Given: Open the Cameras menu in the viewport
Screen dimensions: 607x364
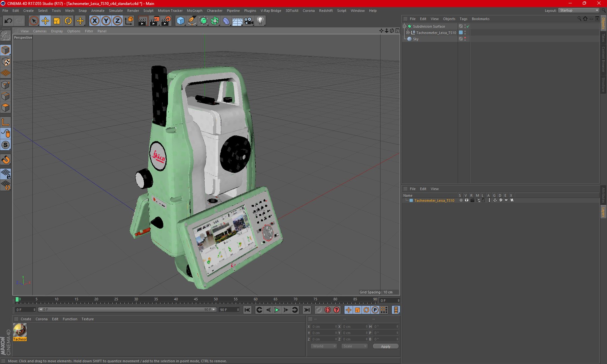Looking at the screenshot, I should (40, 31).
